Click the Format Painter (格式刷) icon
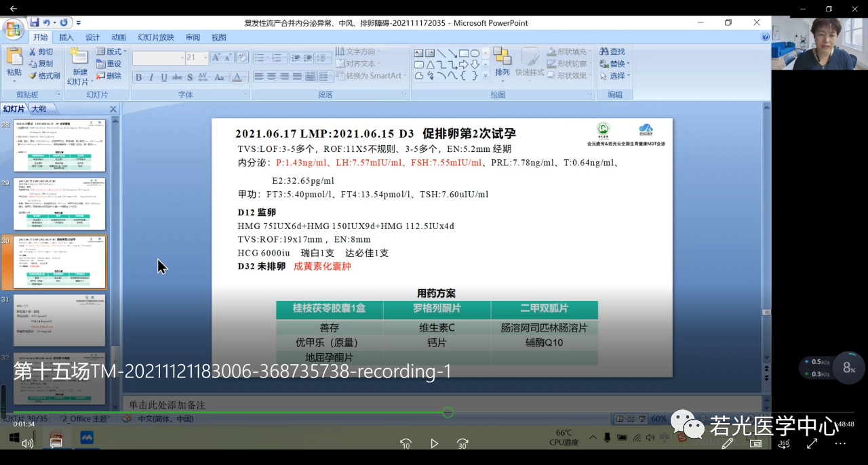 [33, 76]
